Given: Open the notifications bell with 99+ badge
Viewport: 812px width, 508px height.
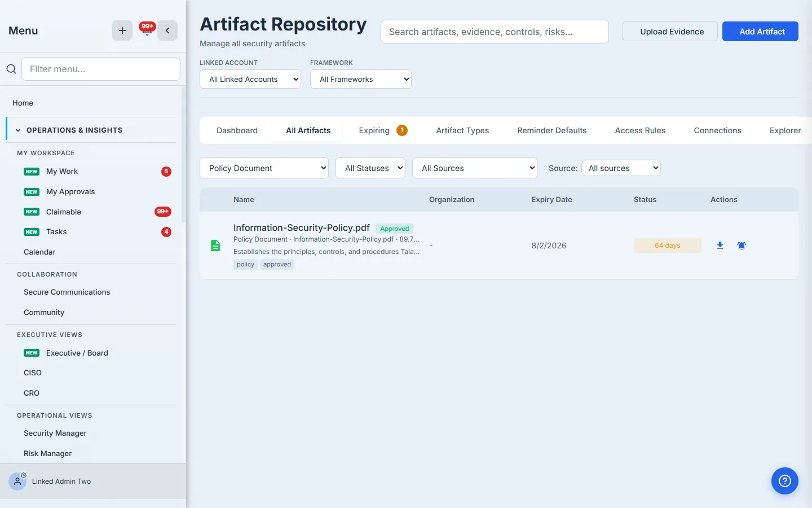Looking at the screenshot, I should pyautogui.click(x=147, y=30).
